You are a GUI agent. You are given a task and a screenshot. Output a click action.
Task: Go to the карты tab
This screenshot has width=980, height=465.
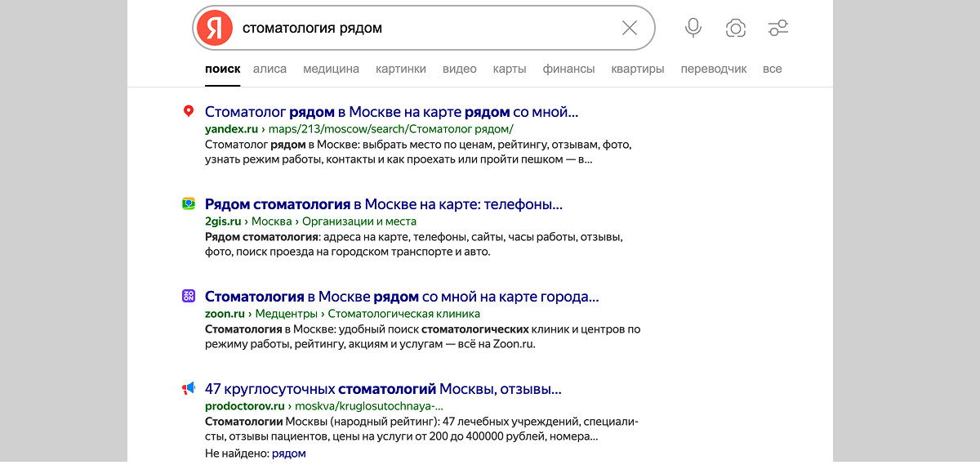pyautogui.click(x=510, y=69)
